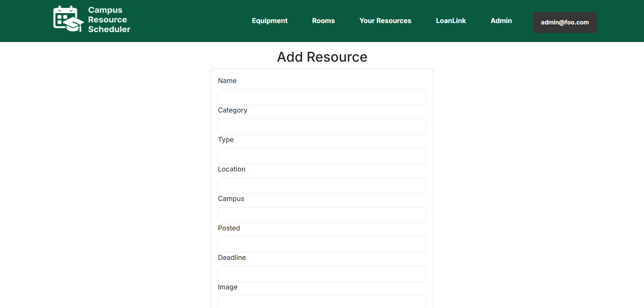Navigate to LoanLink
This screenshot has width=644, height=308.
pos(450,21)
